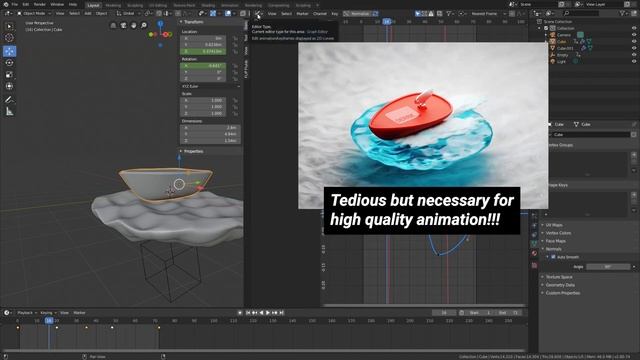Select the Select Box tool icon
This screenshot has height=360, width=640.
coord(9,26)
